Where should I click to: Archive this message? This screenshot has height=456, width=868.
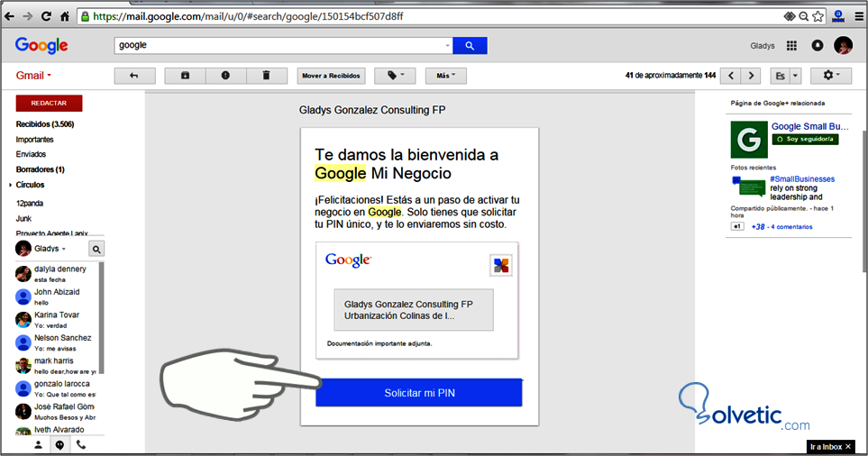(185, 76)
